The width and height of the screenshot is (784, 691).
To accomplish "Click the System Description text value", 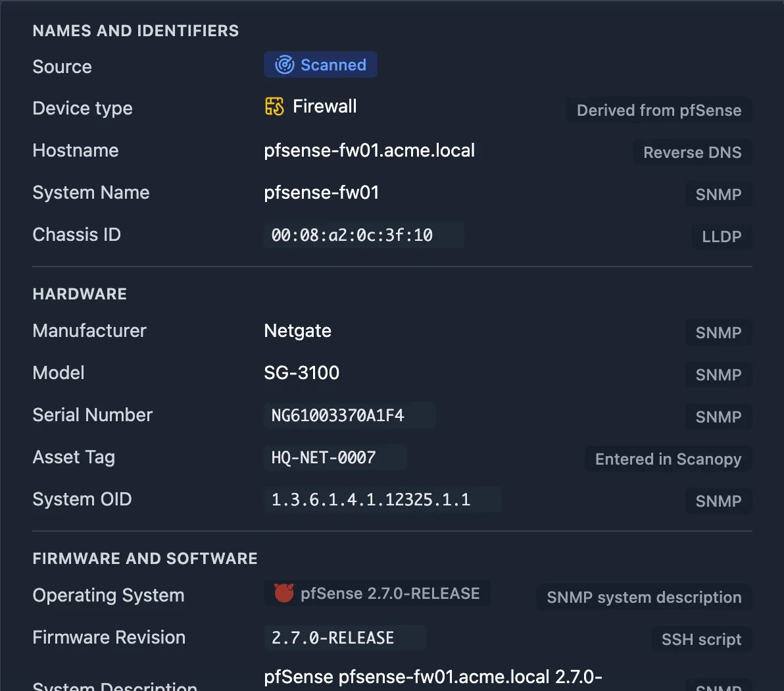I will tap(433, 678).
